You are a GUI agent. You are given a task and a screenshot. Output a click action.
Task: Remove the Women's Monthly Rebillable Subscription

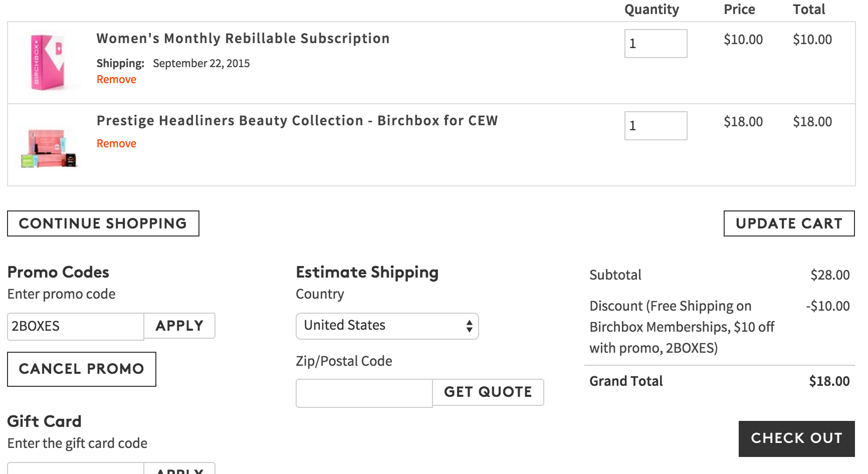pos(116,80)
